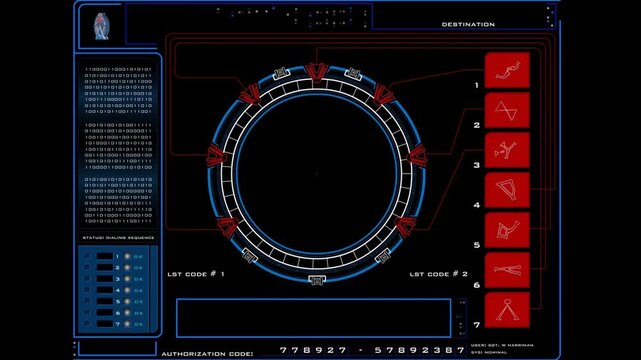Click the status indicator light in row 4
Screen dimensions: 641x360
coord(127,290)
